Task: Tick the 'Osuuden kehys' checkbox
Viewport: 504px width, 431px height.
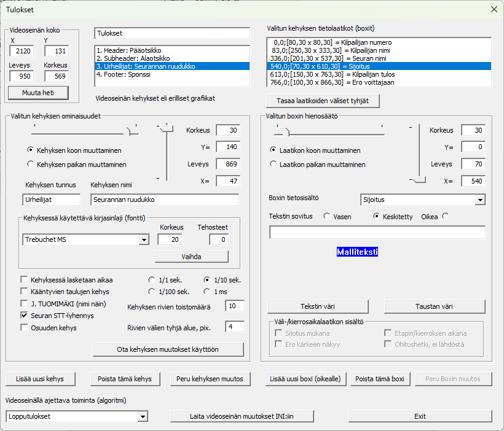Action: coord(25,327)
